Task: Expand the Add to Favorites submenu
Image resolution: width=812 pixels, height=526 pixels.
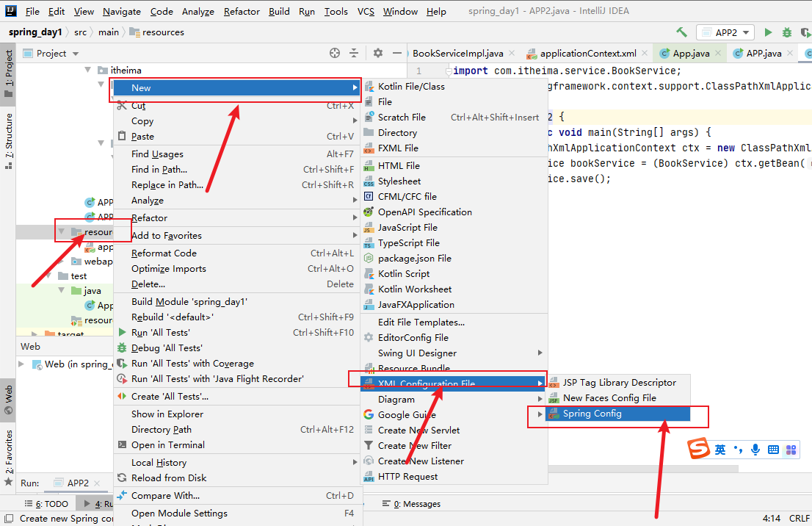Action: click(236, 235)
